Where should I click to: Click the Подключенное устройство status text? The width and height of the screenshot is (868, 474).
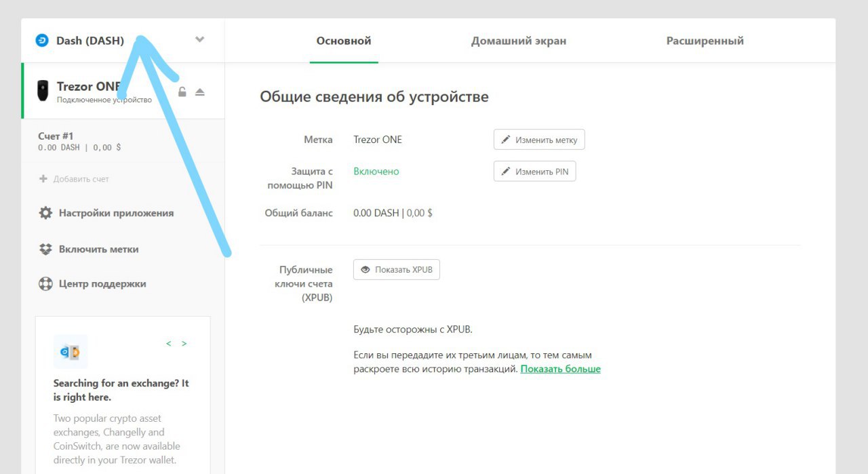click(x=104, y=100)
